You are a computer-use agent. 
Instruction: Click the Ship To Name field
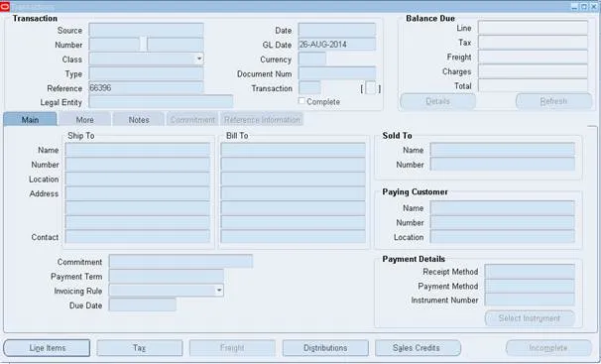pos(138,150)
